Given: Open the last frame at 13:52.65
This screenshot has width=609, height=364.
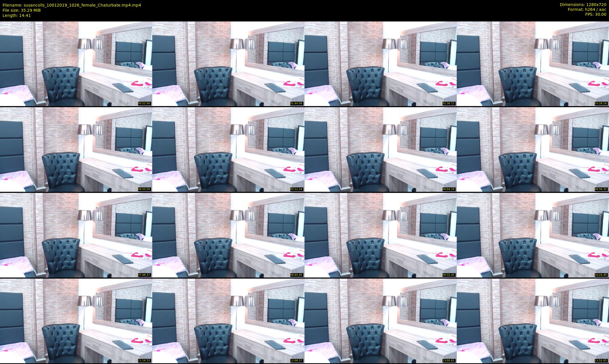Looking at the screenshot, I should point(533,321).
